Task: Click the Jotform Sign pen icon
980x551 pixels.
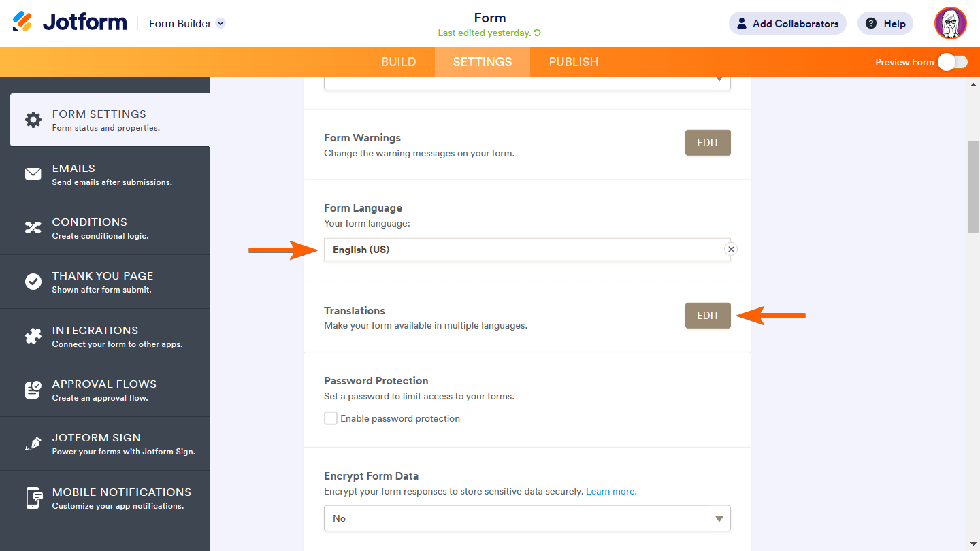Action: point(33,444)
